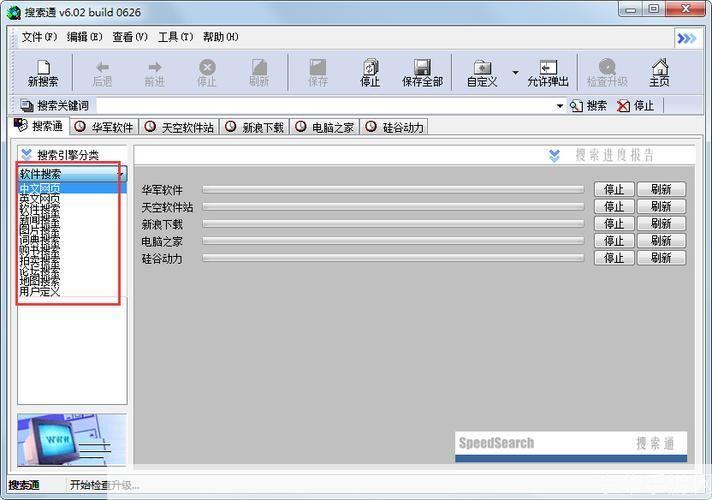The height and width of the screenshot is (500, 712).
Task: Click 停止 button in the 硅谷动力 row
Action: tap(614, 258)
